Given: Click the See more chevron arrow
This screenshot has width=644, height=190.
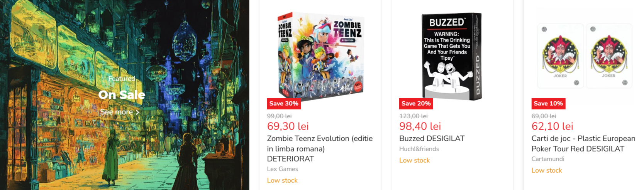Looking at the screenshot, I should (137, 112).
